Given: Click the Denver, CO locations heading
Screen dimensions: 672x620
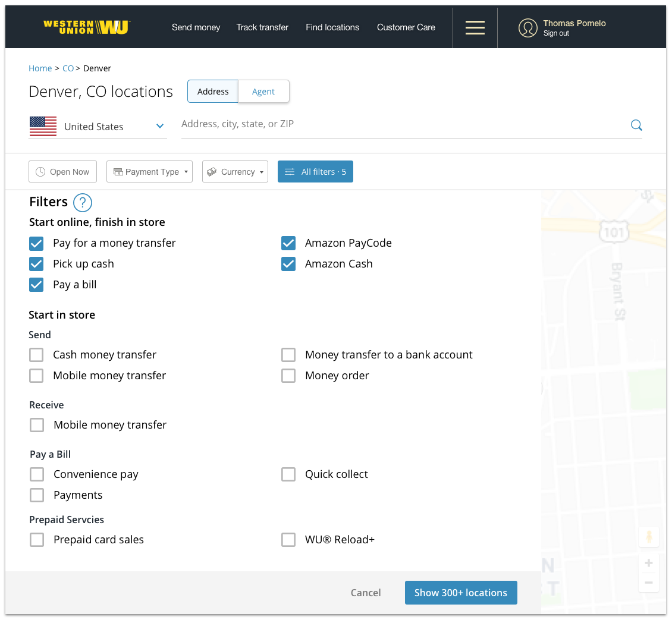Looking at the screenshot, I should (101, 92).
